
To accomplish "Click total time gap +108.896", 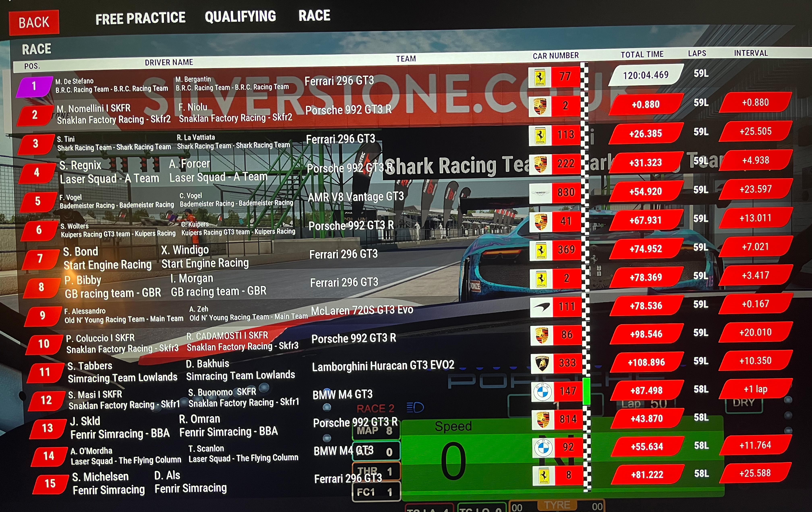I will [646, 362].
